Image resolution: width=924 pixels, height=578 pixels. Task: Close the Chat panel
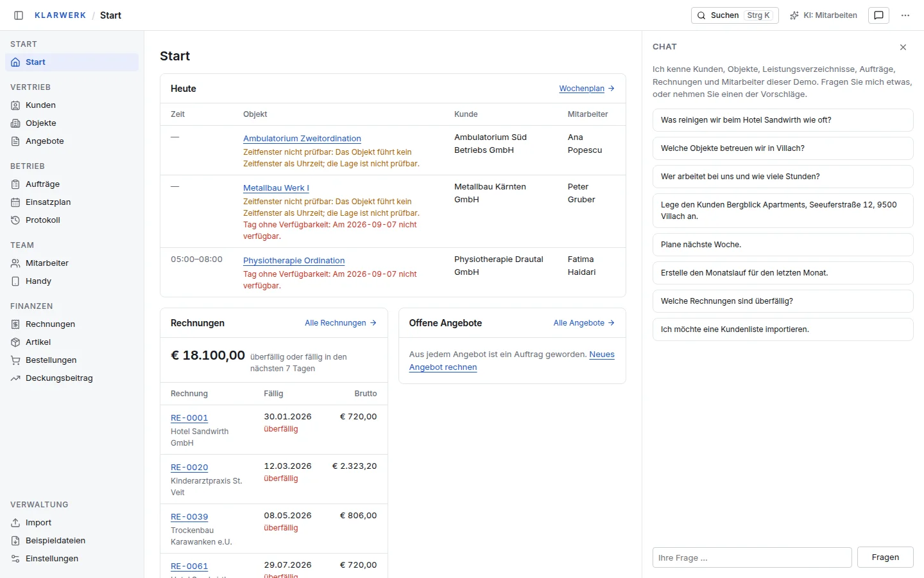pos(903,47)
